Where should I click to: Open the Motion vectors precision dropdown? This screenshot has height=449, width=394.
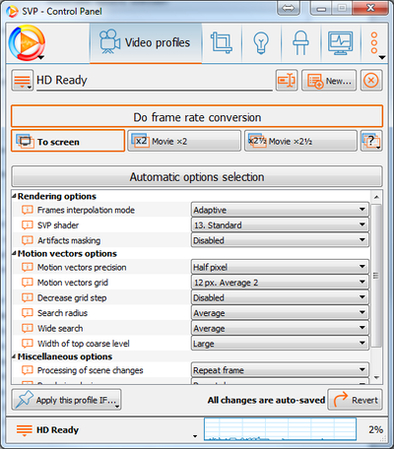(x=280, y=267)
